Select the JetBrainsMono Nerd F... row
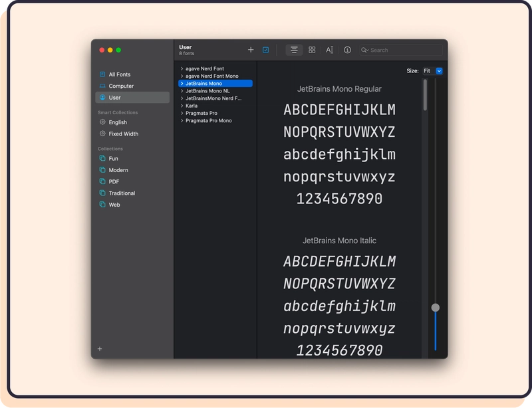This screenshot has width=532, height=408. 215,98
